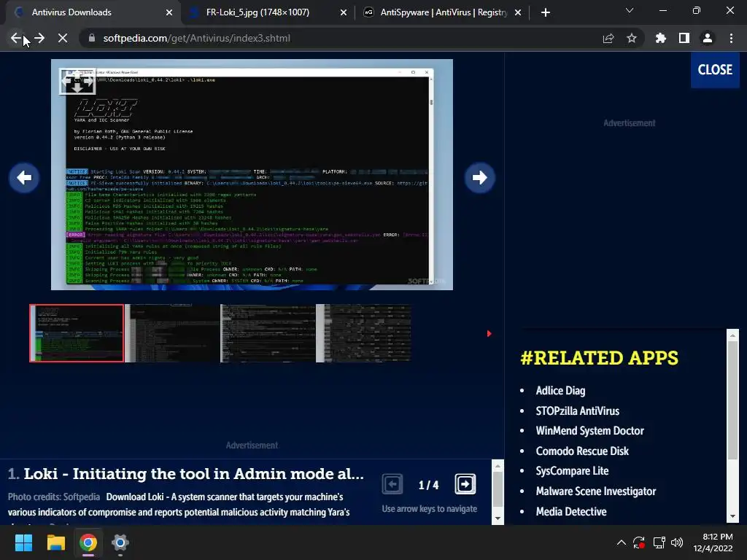
Task: Open the tray update sync icon
Action: pyautogui.click(x=639, y=542)
